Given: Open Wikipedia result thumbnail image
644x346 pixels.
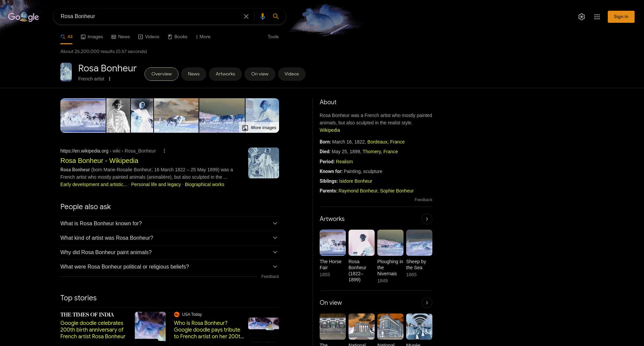Looking at the screenshot, I should pyautogui.click(x=264, y=163).
